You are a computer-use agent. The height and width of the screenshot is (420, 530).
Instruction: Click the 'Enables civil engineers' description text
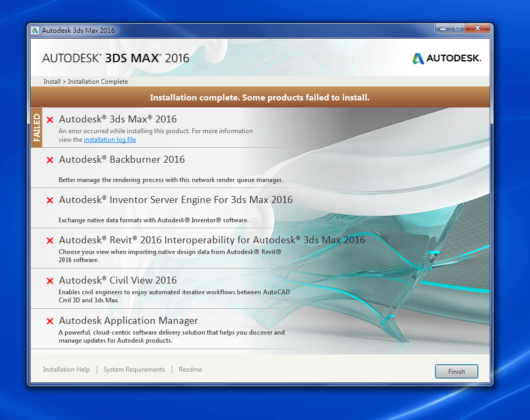(x=174, y=296)
